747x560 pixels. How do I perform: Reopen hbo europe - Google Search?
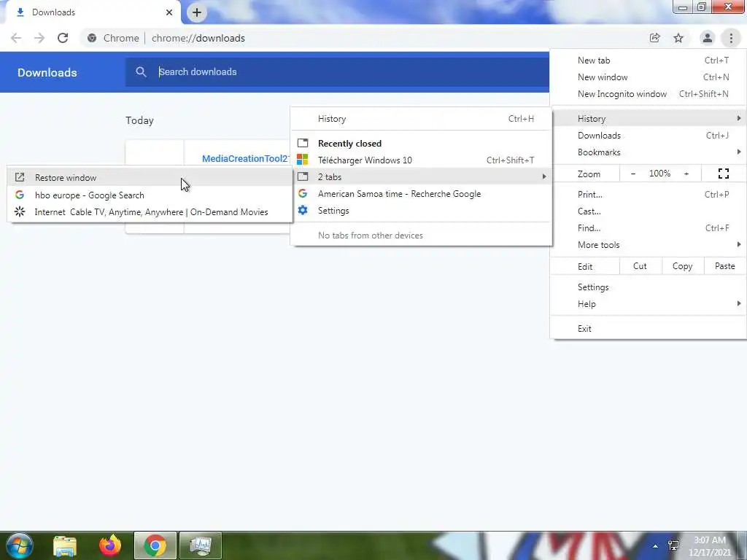[150, 195]
